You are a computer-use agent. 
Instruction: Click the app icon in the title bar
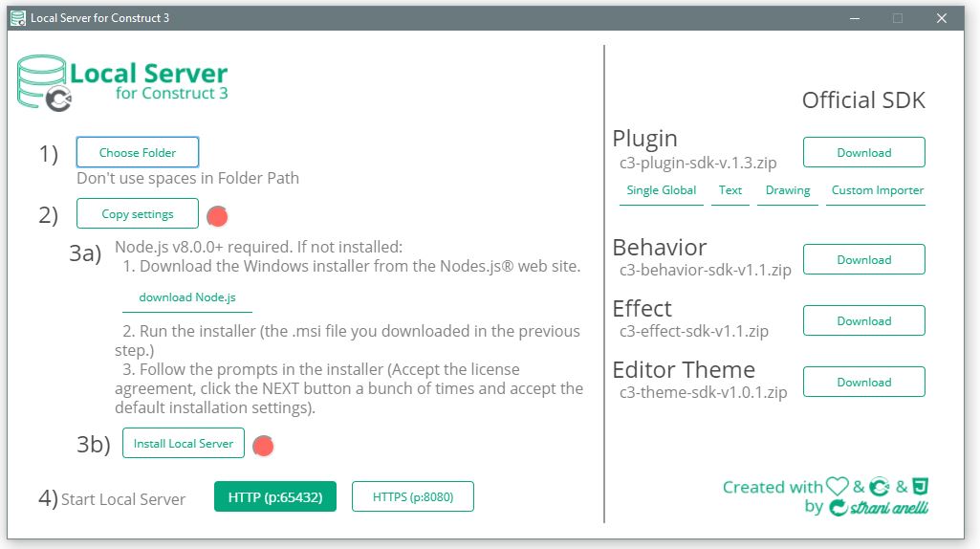click(19, 18)
